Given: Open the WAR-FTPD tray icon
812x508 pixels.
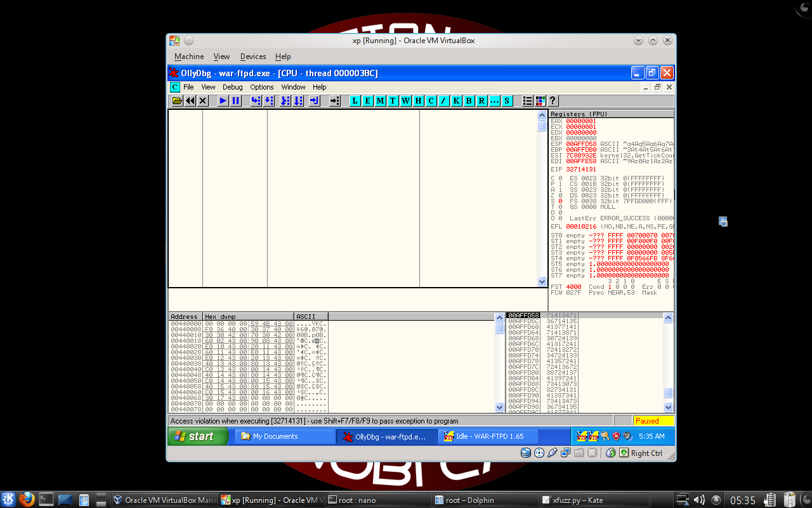Looking at the screenshot, I should tap(593, 436).
